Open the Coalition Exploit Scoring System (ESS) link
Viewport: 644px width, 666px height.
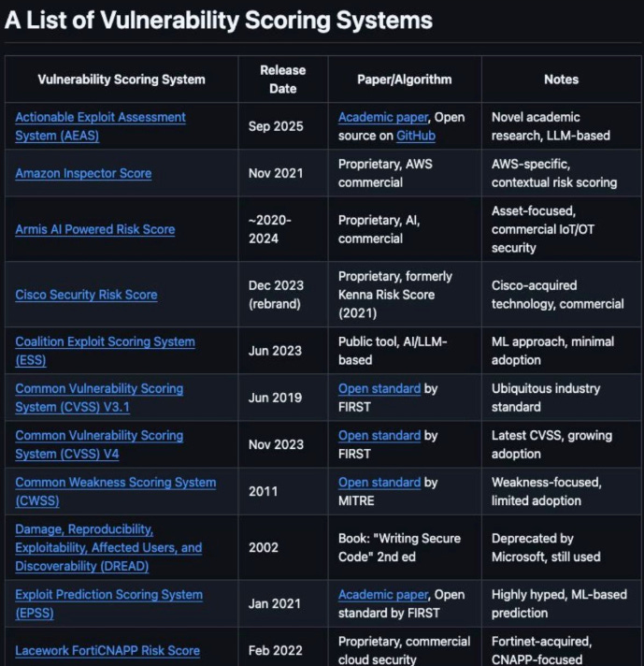[x=105, y=351]
